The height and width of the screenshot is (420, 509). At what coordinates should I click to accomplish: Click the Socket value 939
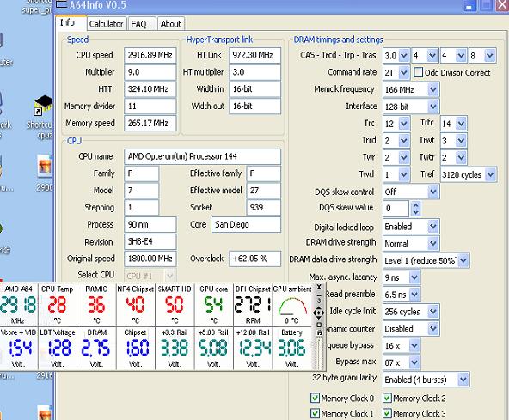(x=264, y=208)
